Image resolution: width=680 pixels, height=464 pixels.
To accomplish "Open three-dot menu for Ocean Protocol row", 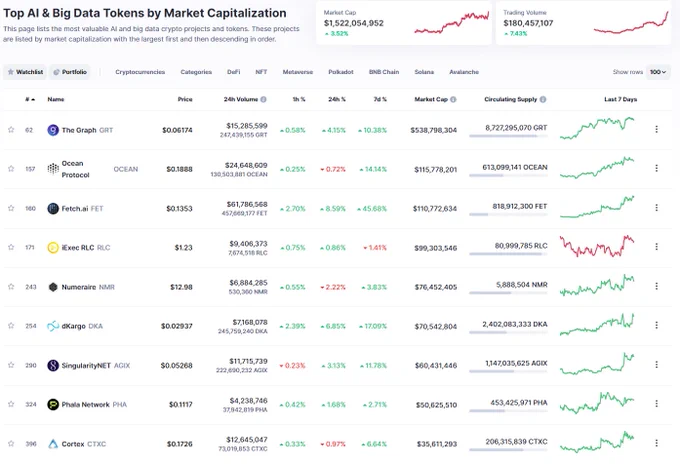I will (x=657, y=168).
